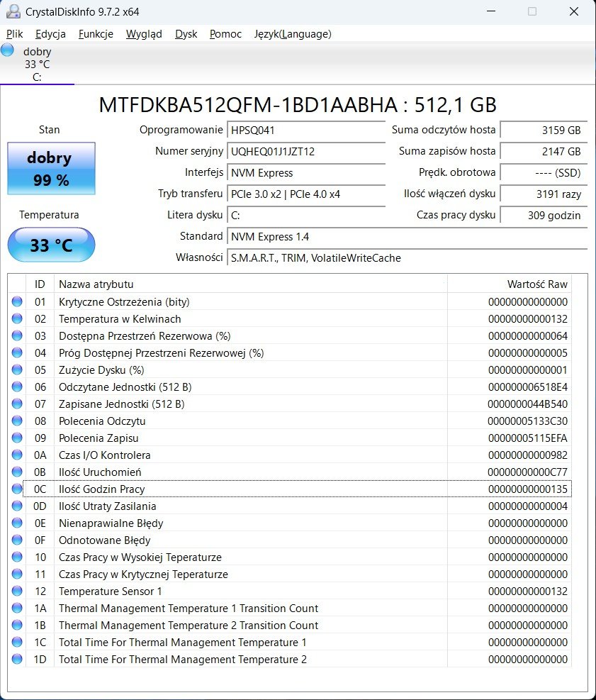The width and height of the screenshot is (596, 700).
Task: Click the Wartość Raw column header
Action: pos(536,284)
